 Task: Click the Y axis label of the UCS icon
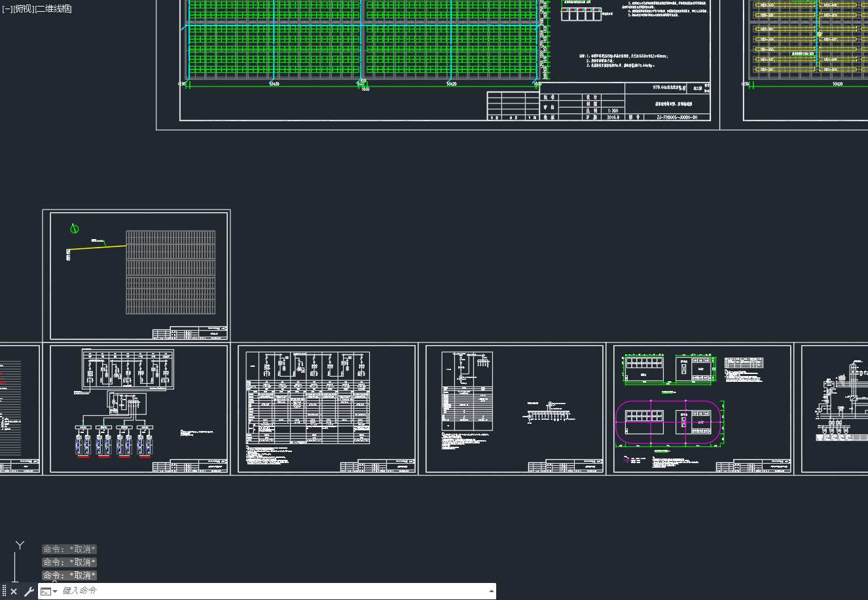tap(20, 545)
